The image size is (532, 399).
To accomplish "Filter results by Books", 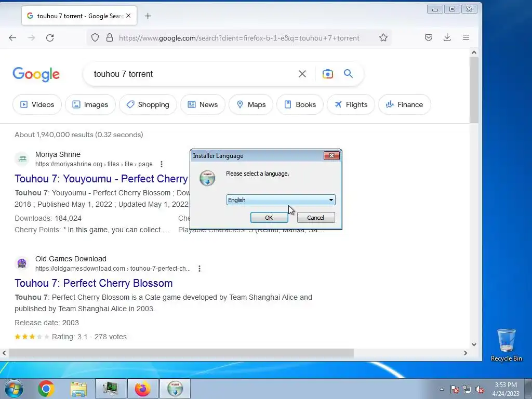I will pyautogui.click(x=300, y=104).
